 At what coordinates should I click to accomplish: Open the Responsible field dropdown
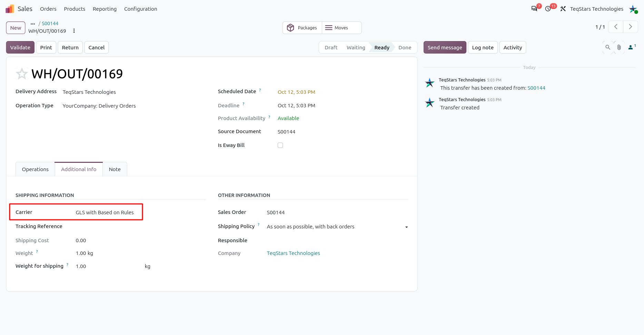point(337,240)
